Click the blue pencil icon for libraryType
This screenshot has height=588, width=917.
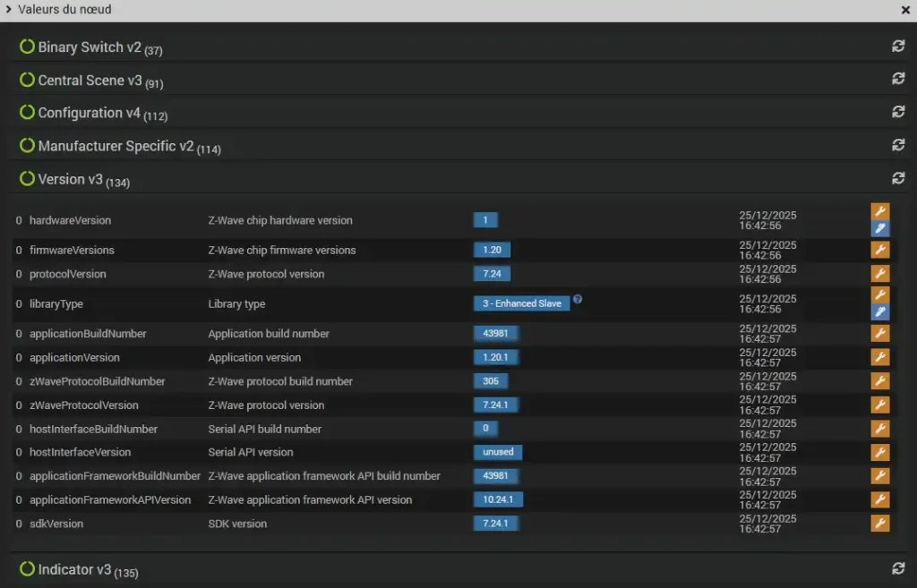tap(880, 312)
